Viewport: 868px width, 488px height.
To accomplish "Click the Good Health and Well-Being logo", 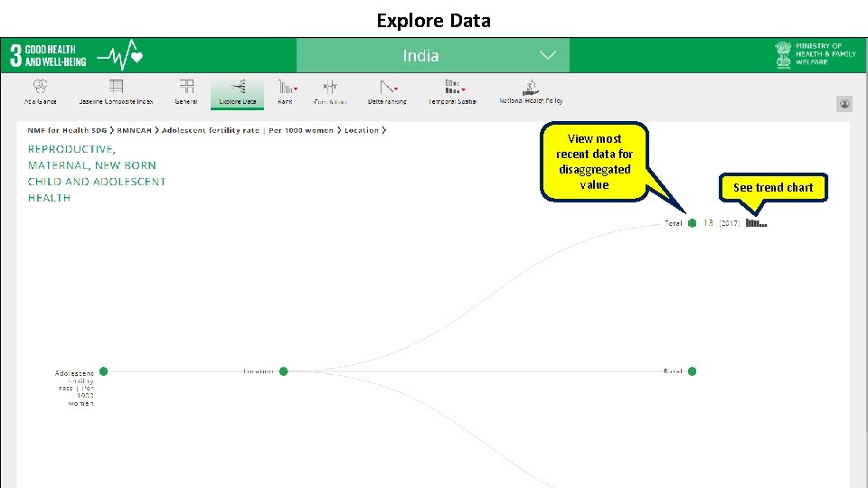I will point(76,55).
